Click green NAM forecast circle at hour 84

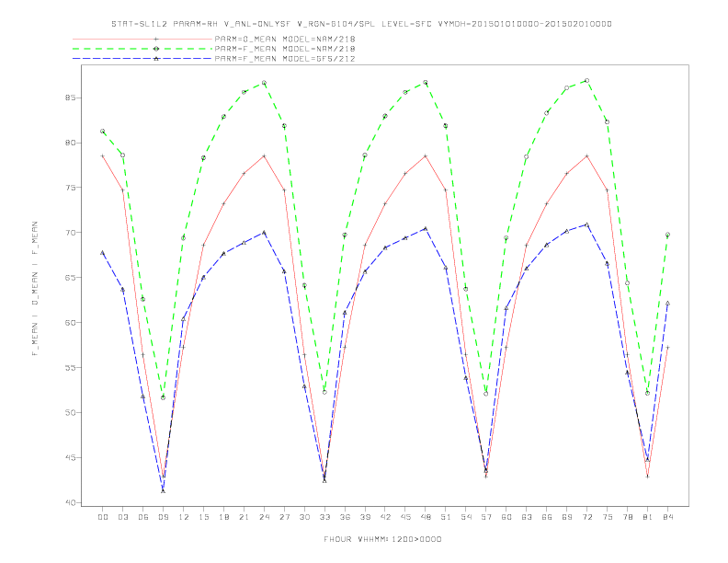[667, 235]
